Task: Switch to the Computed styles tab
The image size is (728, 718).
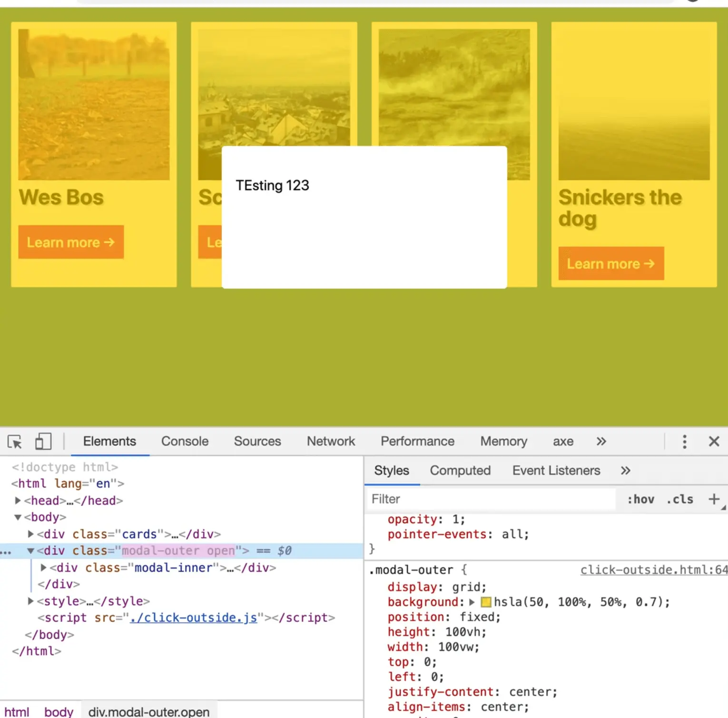Action: (x=460, y=471)
